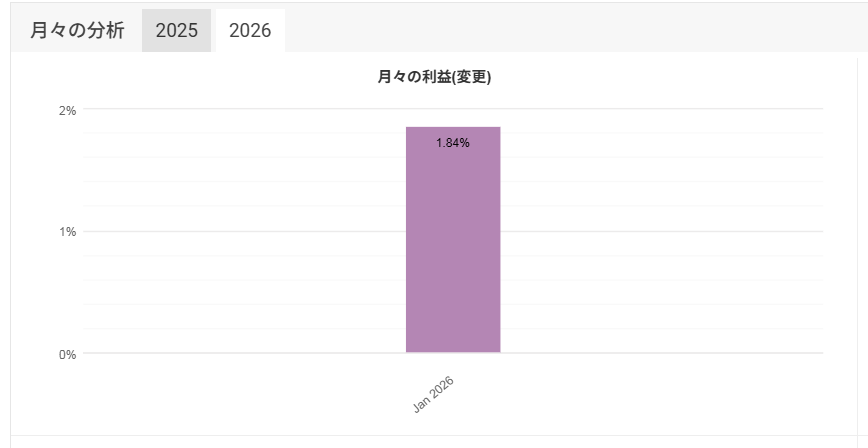Select the 2026 tab
Screen dimensions: 868x448
tap(249, 31)
